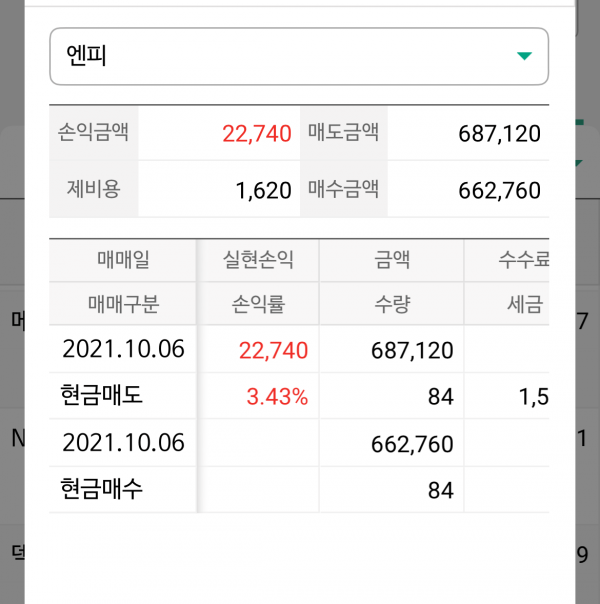Select the 현금매수 trade row
Viewport: 600px width, 604px height.
pyautogui.click(x=102, y=490)
